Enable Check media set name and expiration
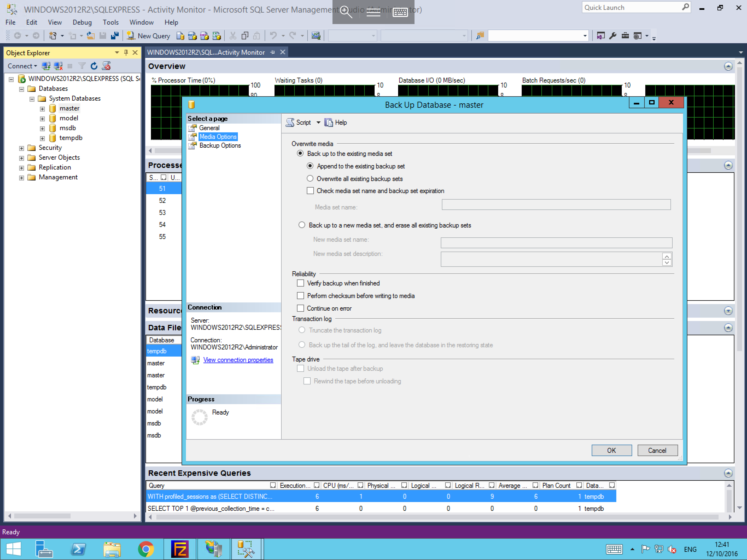 (x=310, y=191)
